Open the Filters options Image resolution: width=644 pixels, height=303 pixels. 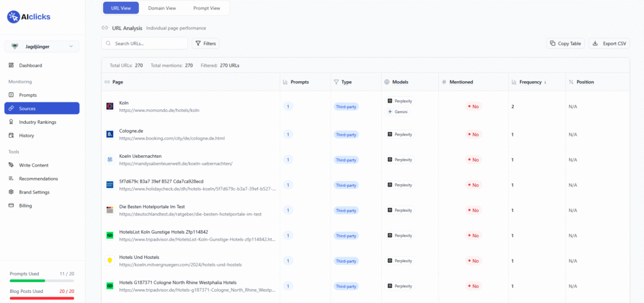click(x=206, y=43)
